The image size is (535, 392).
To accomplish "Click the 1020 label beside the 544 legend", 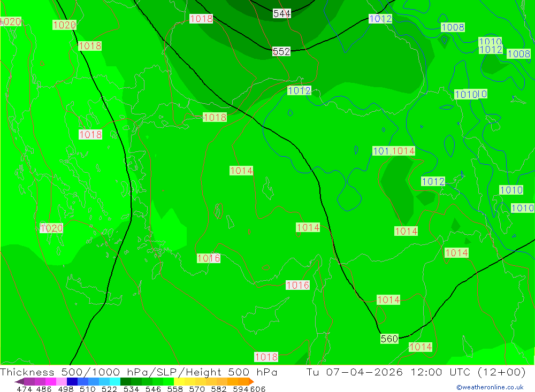I will tap(64, 25).
